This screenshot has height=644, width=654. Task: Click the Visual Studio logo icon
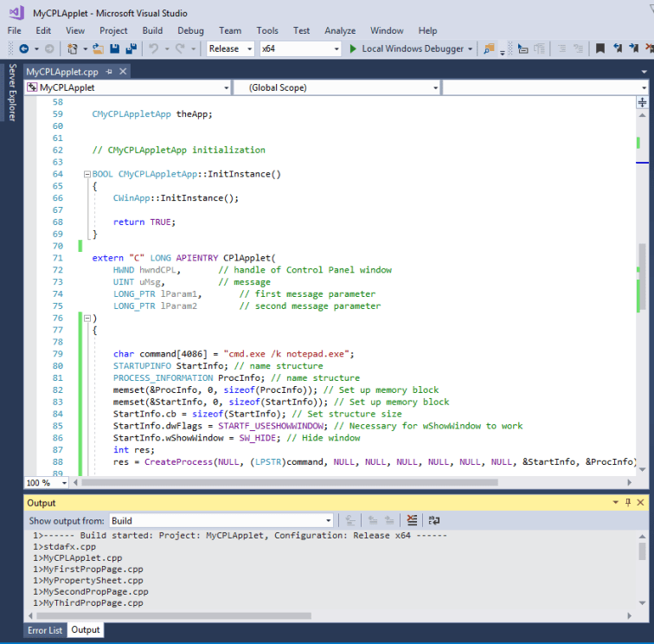pyautogui.click(x=16, y=12)
